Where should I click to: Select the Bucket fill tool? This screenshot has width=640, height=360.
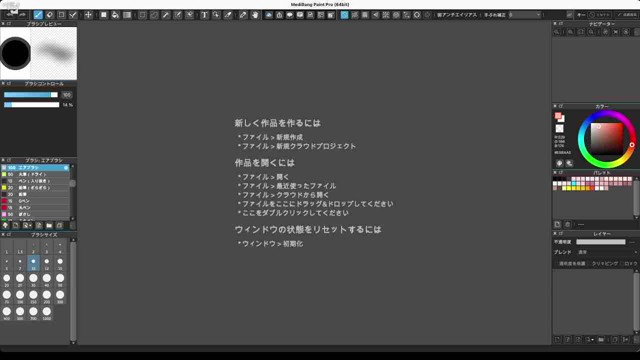[116, 15]
